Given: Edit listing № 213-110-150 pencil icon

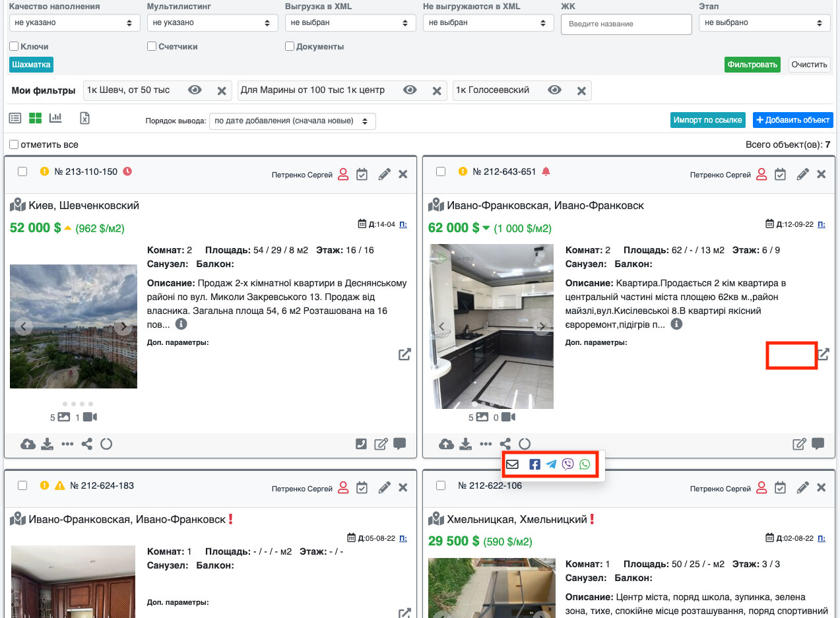Looking at the screenshot, I should [384, 174].
